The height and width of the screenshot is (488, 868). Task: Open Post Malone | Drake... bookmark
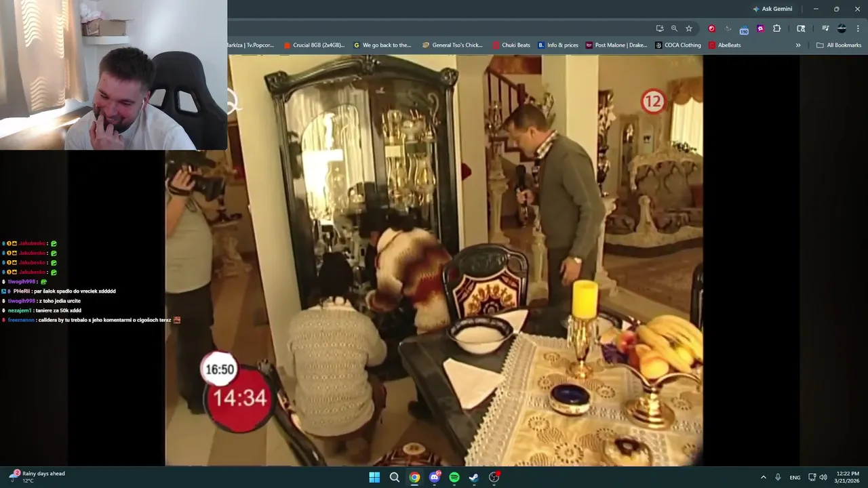coord(616,45)
